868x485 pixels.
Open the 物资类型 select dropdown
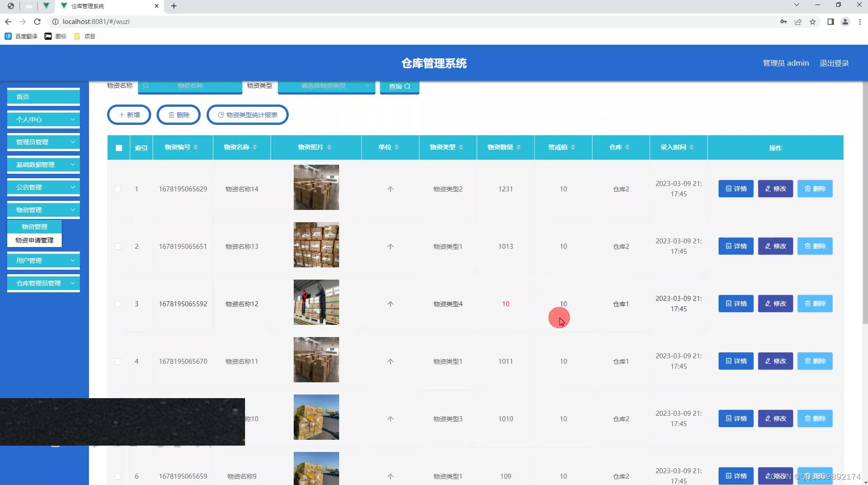click(326, 86)
